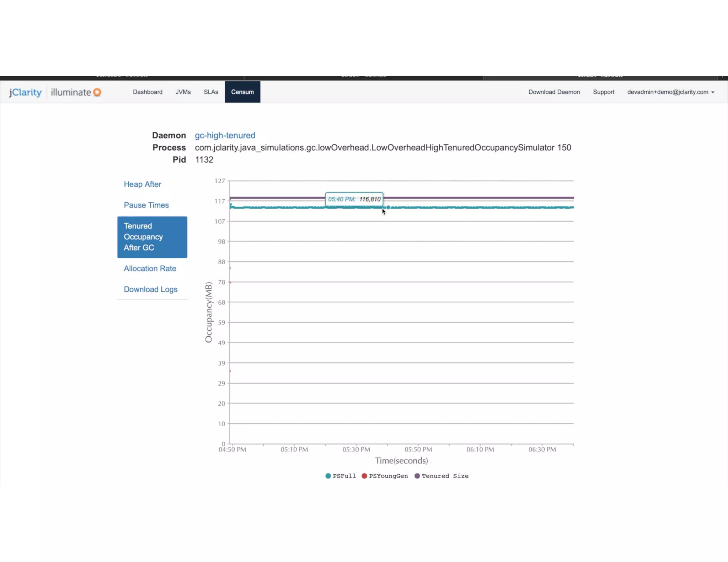
Task: Show the Pause Times chart
Action: pyautogui.click(x=146, y=205)
